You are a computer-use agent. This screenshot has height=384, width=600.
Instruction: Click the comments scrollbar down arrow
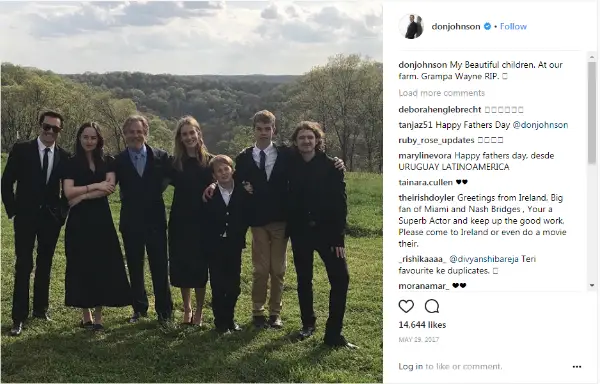click(592, 285)
